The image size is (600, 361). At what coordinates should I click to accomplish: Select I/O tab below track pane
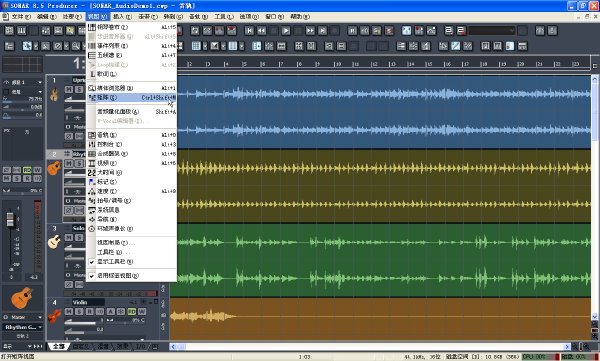coord(140,346)
